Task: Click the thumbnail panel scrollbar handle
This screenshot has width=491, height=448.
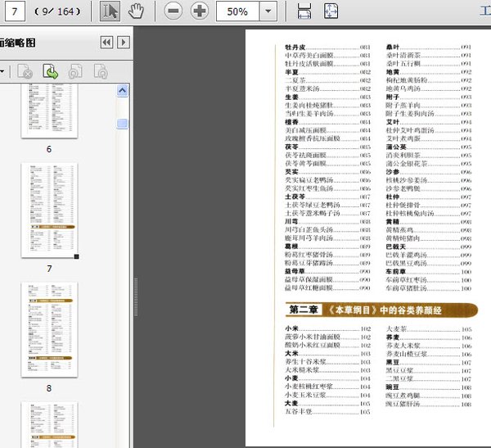Action: pyautogui.click(x=123, y=124)
